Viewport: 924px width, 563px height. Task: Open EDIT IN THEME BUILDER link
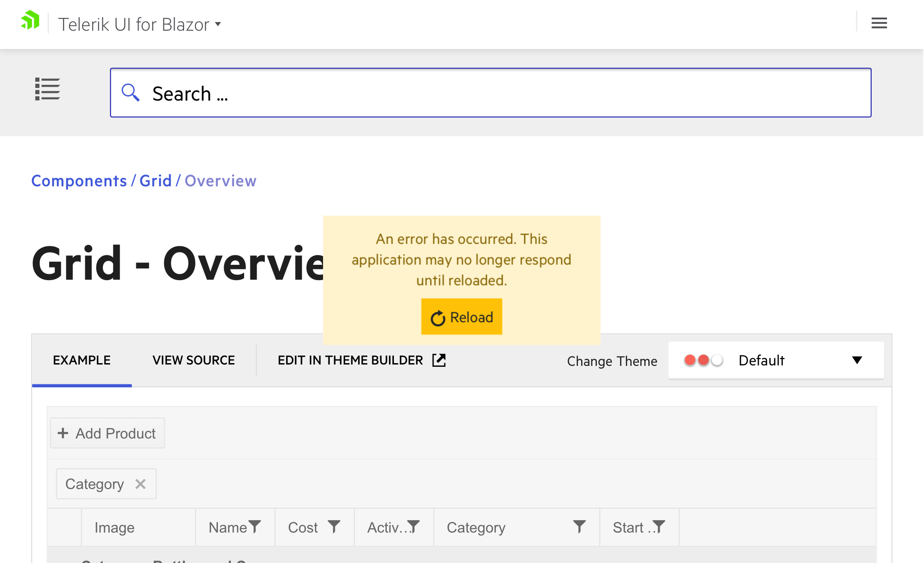point(361,360)
